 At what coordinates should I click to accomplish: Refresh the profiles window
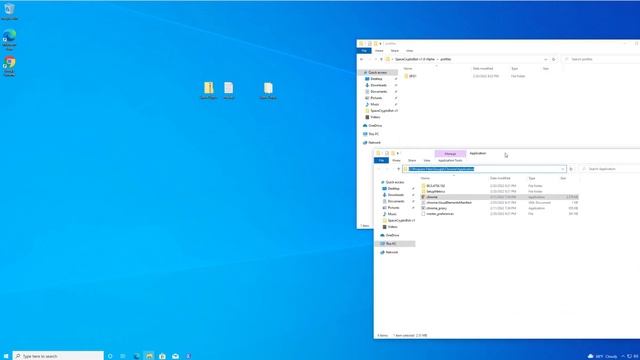[x=553, y=59]
